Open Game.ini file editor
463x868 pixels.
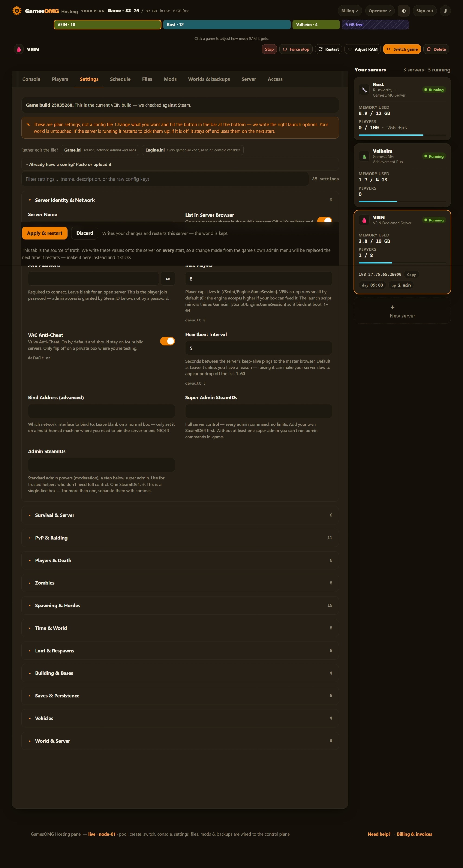100,150
